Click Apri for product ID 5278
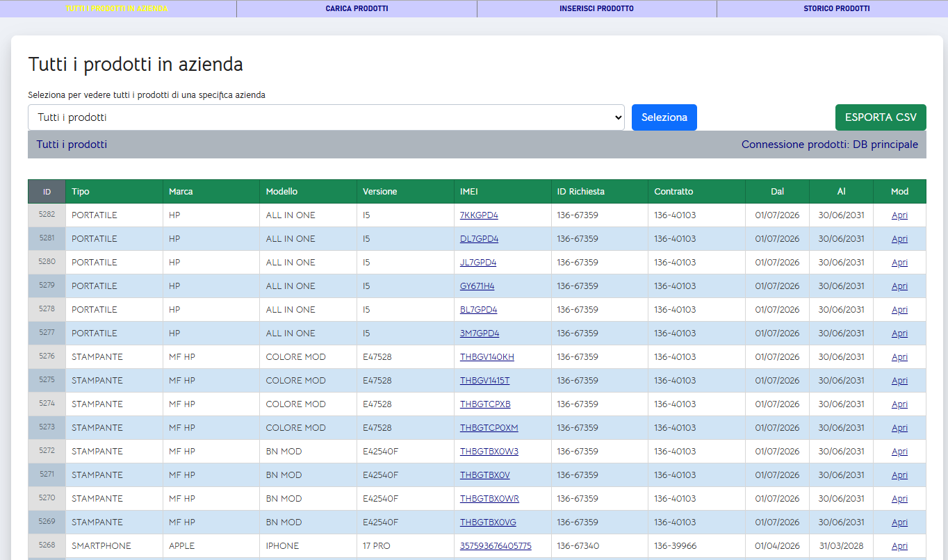This screenshot has width=948, height=560. 899,310
